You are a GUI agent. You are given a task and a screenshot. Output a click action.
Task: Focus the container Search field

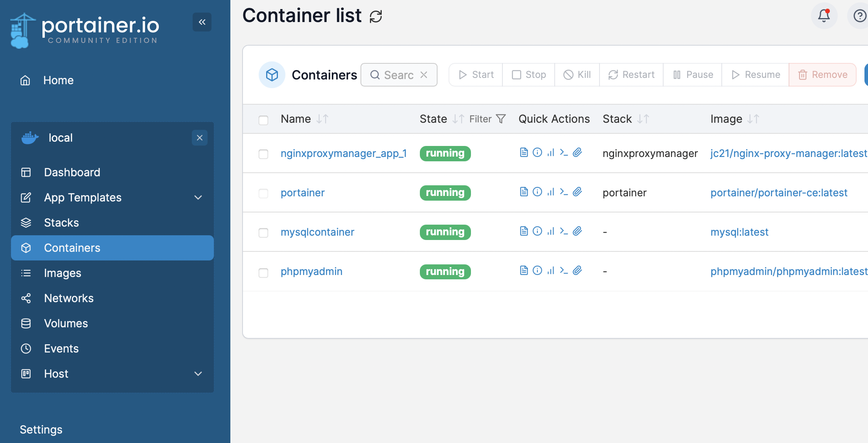tap(399, 75)
